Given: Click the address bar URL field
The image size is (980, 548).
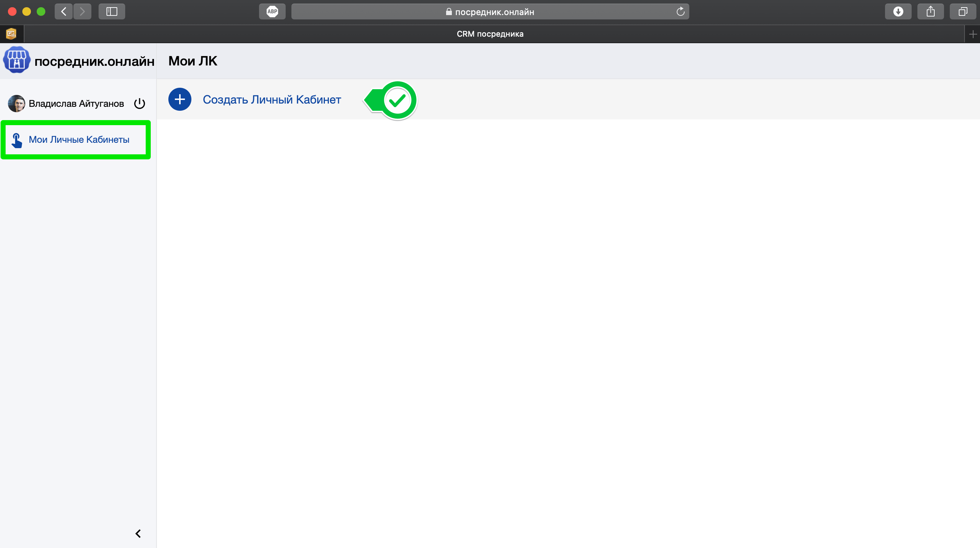Looking at the screenshot, I should point(490,12).
